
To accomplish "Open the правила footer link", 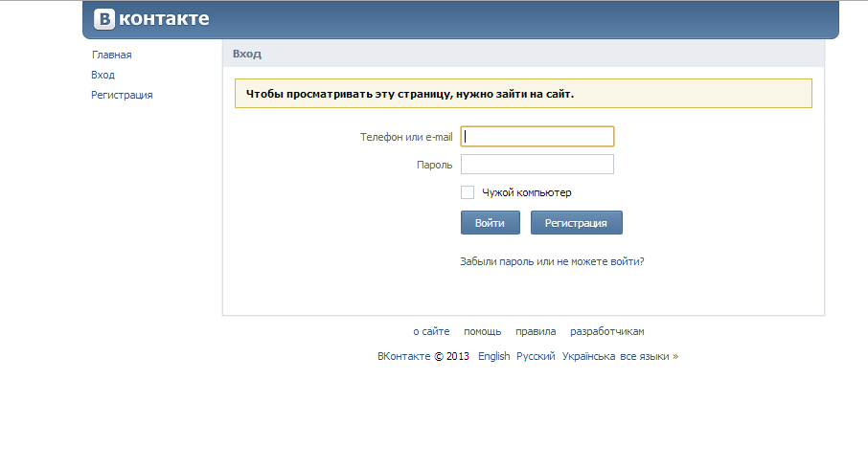I will tap(536, 332).
